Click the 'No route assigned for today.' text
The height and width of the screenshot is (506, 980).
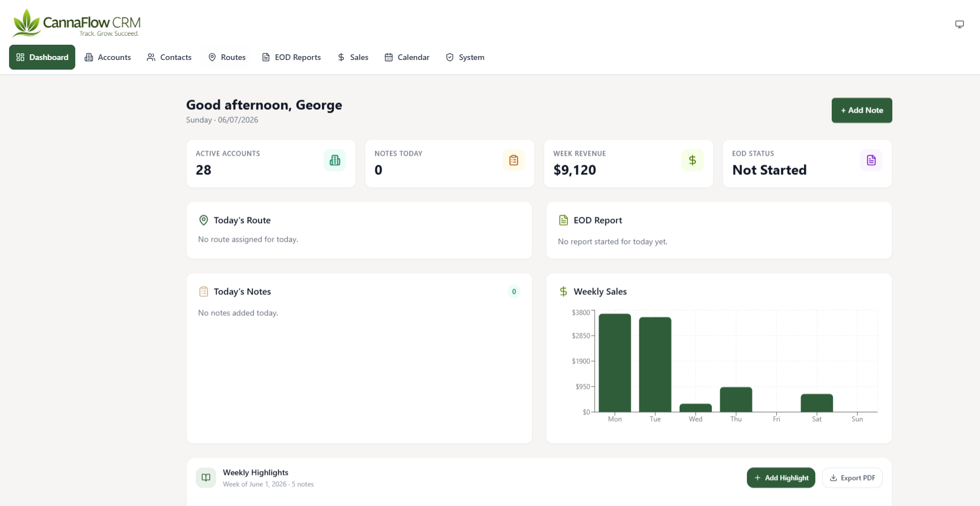point(248,239)
